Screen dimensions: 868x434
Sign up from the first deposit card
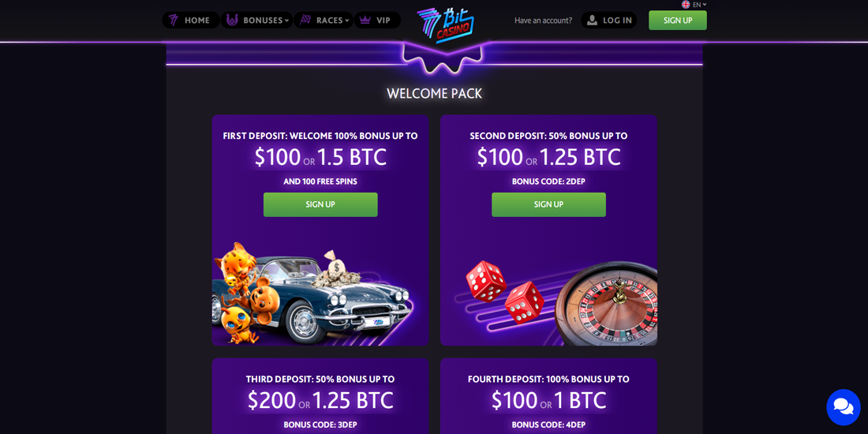[x=320, y=205]
